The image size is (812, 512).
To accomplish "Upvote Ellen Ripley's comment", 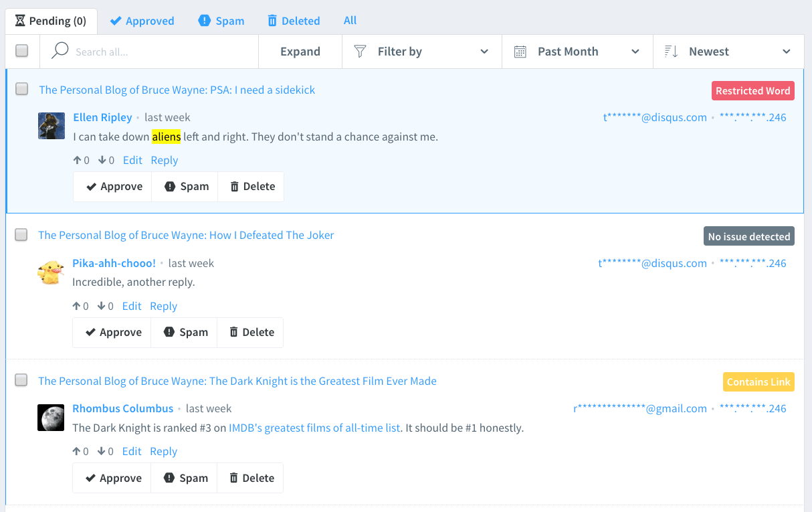I will 78,161.
